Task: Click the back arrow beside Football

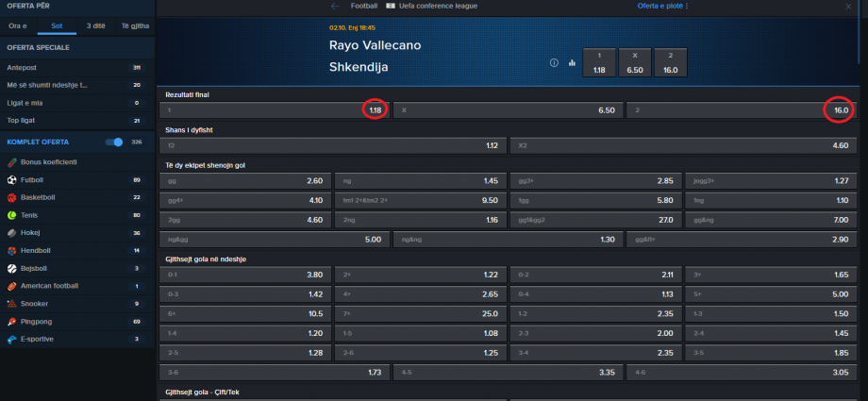Action: point(336,6)
